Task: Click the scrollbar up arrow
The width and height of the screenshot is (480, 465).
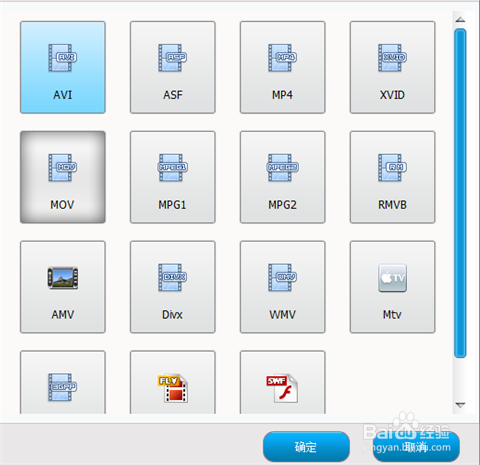Action: (x=460, y=20)
